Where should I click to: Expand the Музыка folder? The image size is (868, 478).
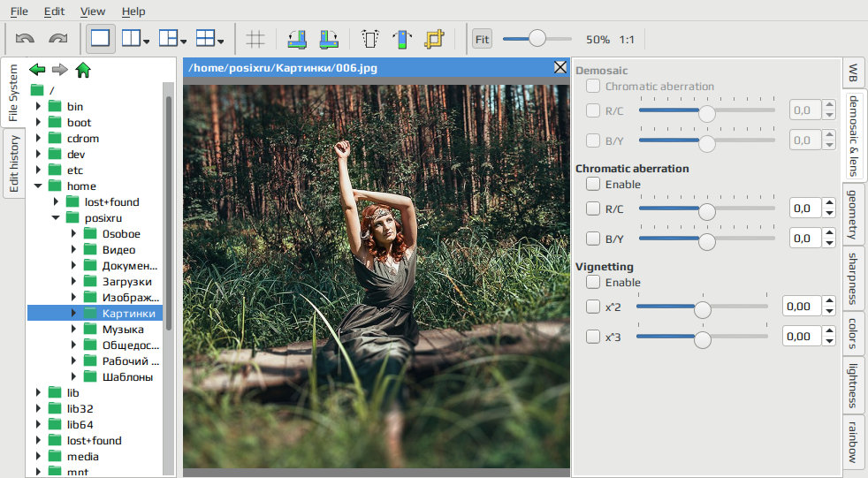coord(73,330)
